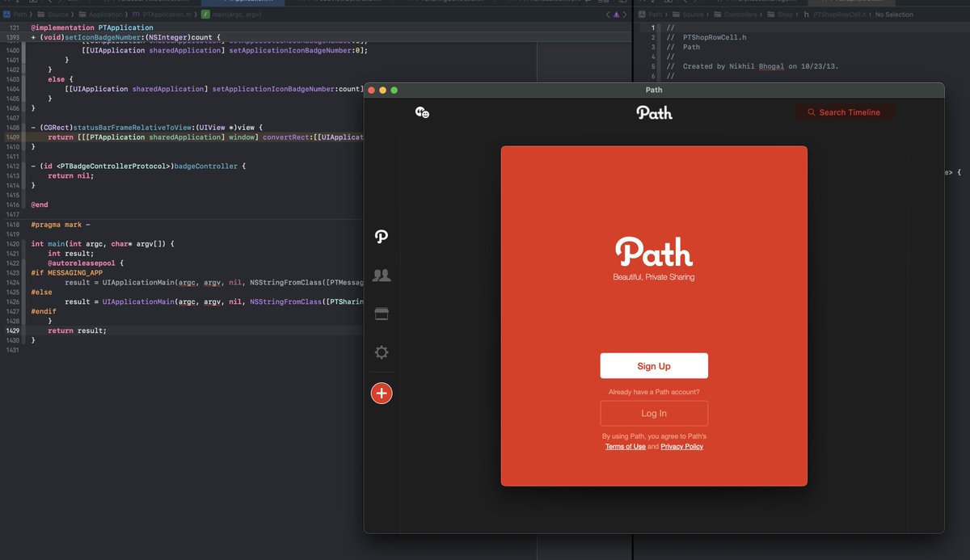The width and height of the screenshot is (970, 560).
Task: Open Source segment in left editor jump bar
Action: [x=52, y=15]
